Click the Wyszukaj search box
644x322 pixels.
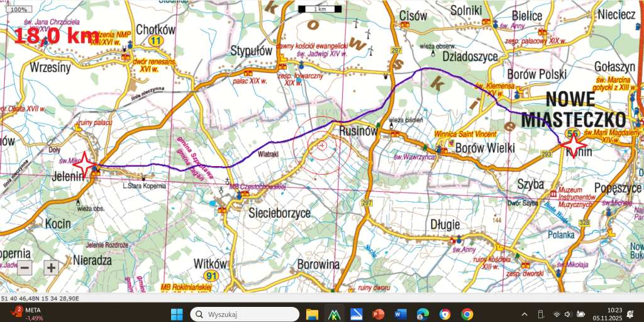coord(245,314)
